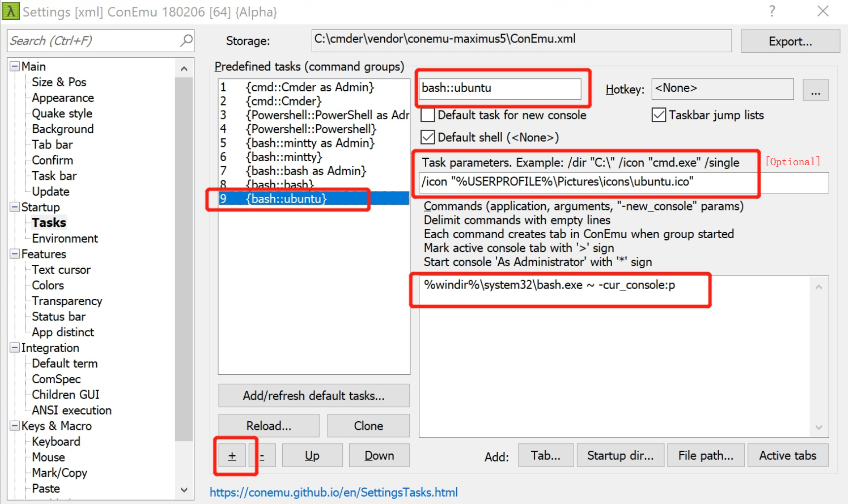Open ANSI execution settings page
Screen dimensions: 848x504
point(72,410)
